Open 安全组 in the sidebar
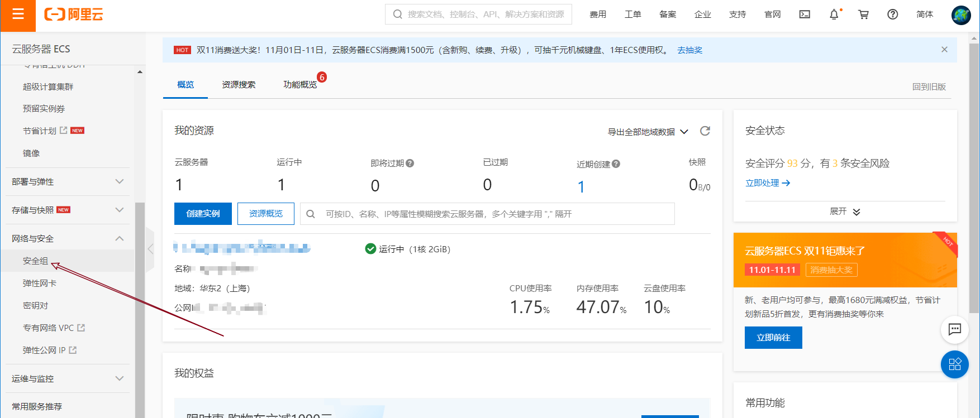 point(35,261)
